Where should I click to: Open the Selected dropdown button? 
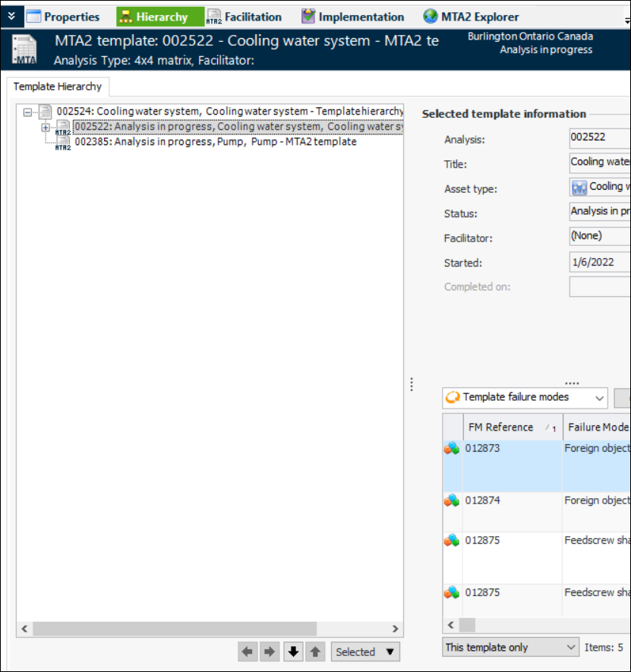pyautogui.click(x=365, y=651)
